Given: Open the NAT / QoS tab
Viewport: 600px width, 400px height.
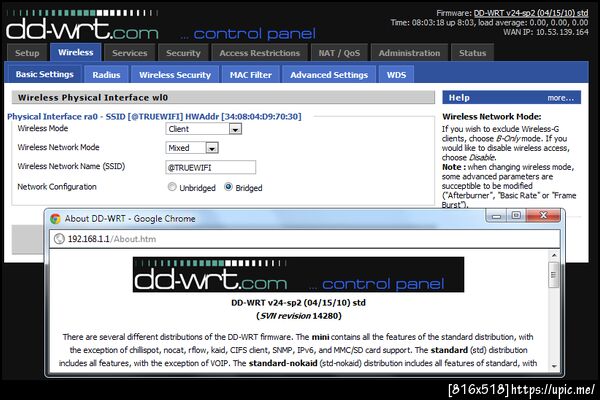Looking at the screenshot, I should 339,52.
